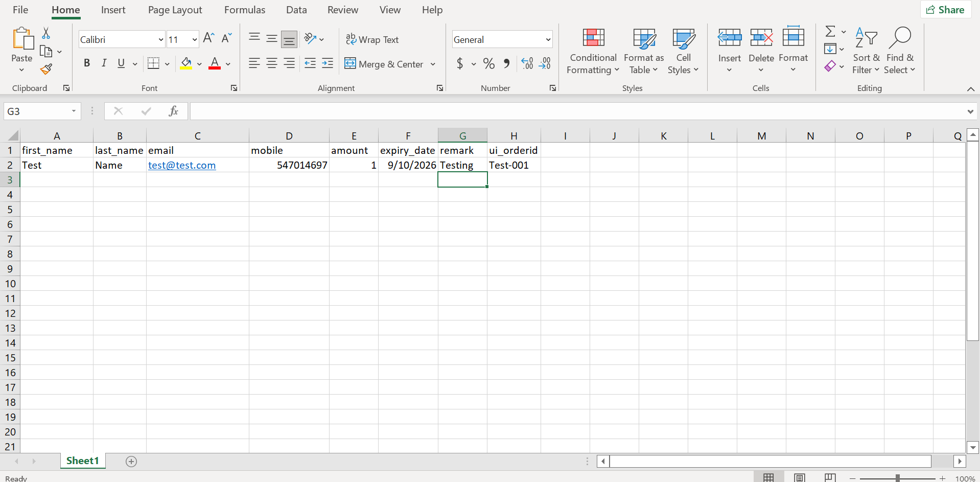Select the Format Painter brush
980x482 pixels.
tap(46, 69)
